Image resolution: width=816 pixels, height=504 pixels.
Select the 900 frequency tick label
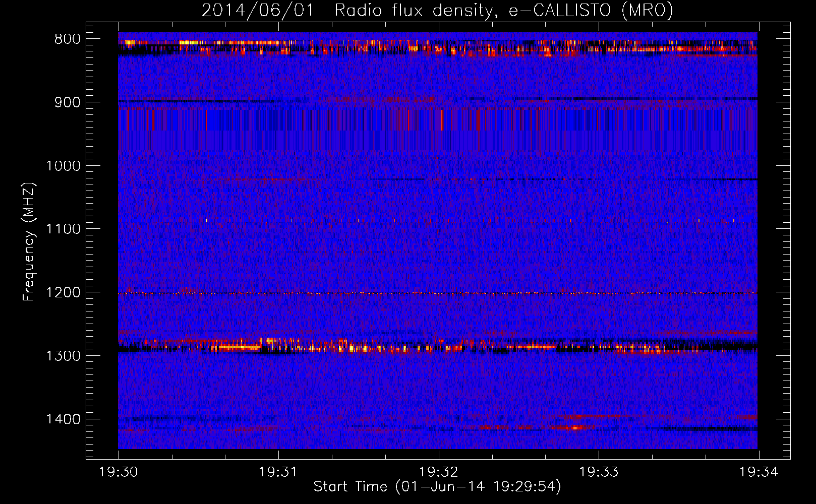click(x=68, y=102)
